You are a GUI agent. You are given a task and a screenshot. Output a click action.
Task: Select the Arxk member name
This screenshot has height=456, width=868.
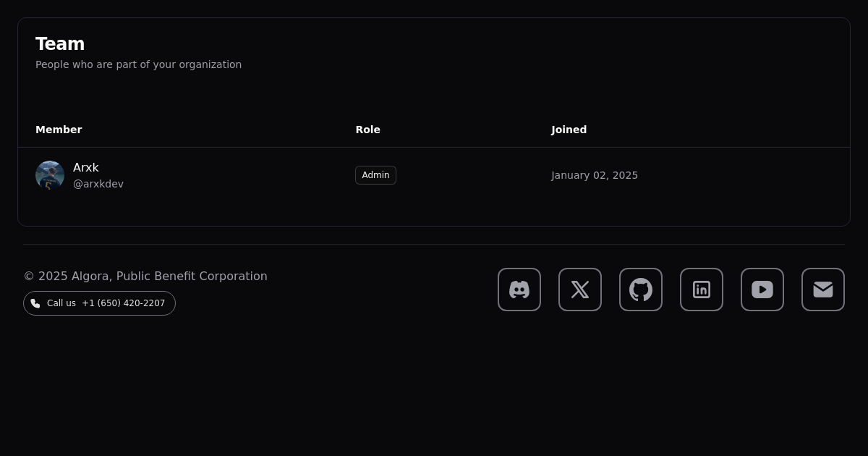coord(86,168)
